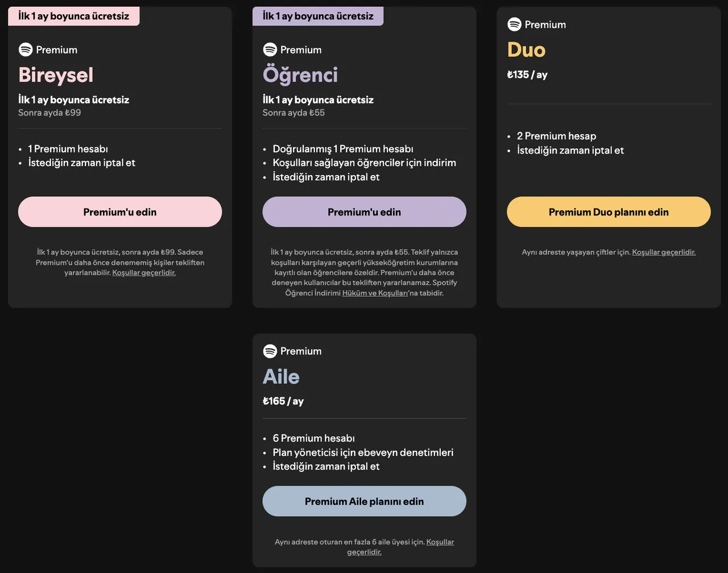Open 'Koşullar geçerlidir' link under Bireysel plan
The width and height of the screenshot is (728, 573).
[x=144, y=272]
